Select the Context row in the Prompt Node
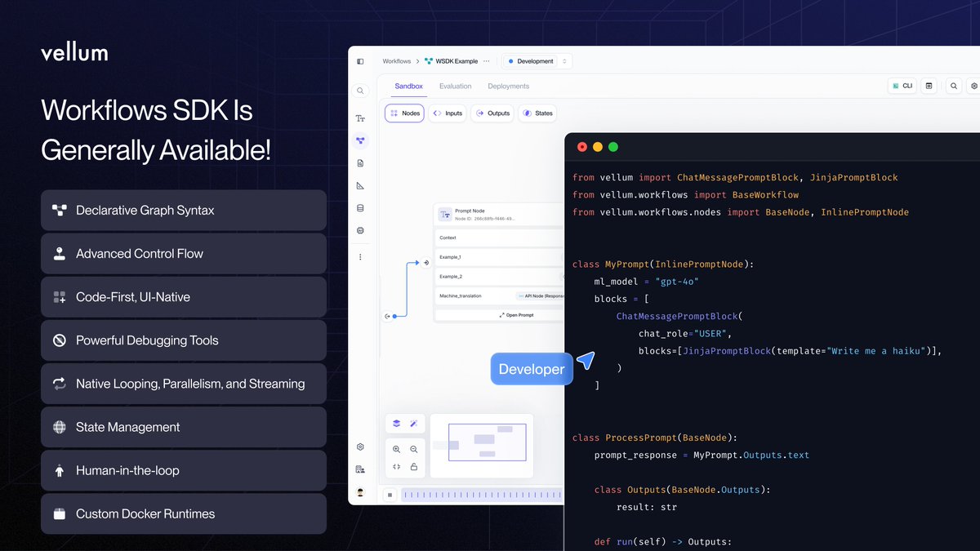The image size is (980, 551). tap(499, 238)
